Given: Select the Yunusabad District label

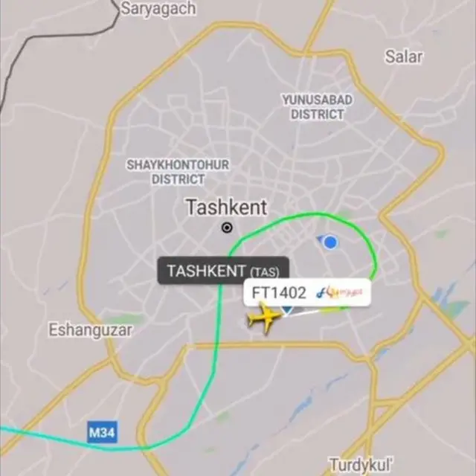Looking at the screenshot, I should 318,107.
